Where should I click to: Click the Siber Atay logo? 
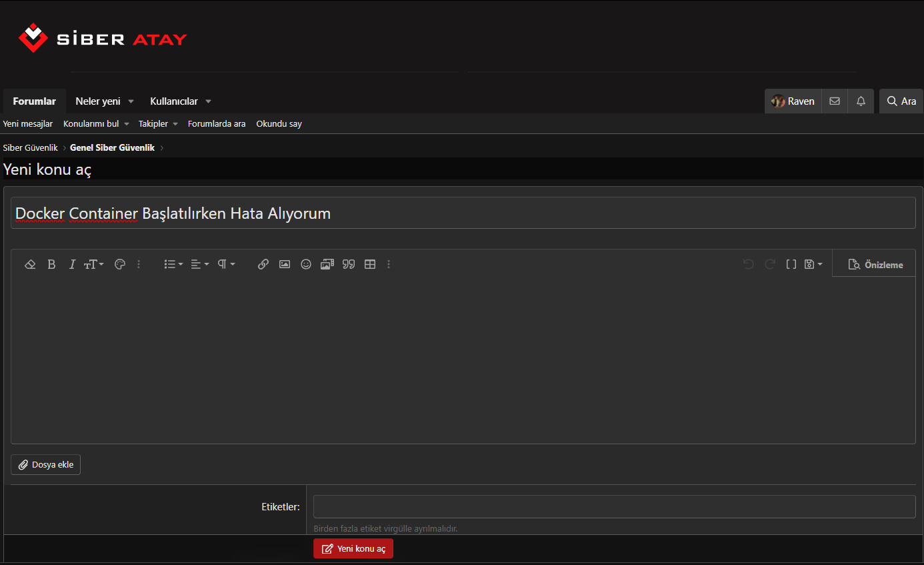(103, 38)
